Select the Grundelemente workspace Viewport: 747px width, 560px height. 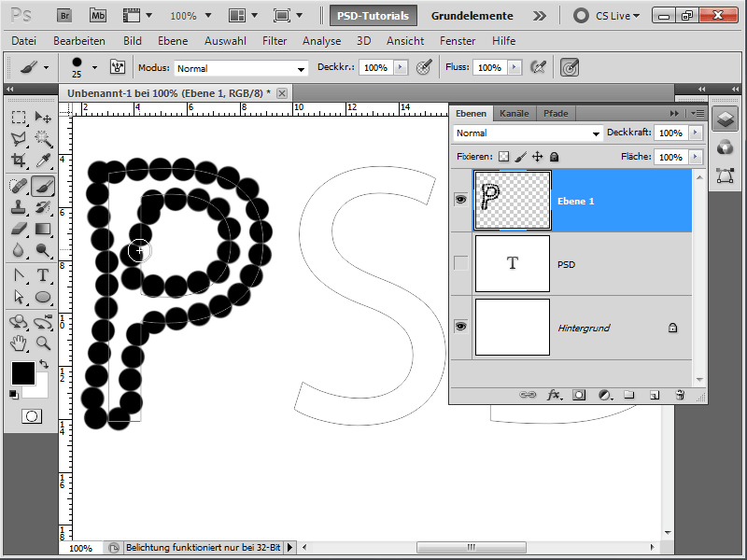[x=472, y=16]
